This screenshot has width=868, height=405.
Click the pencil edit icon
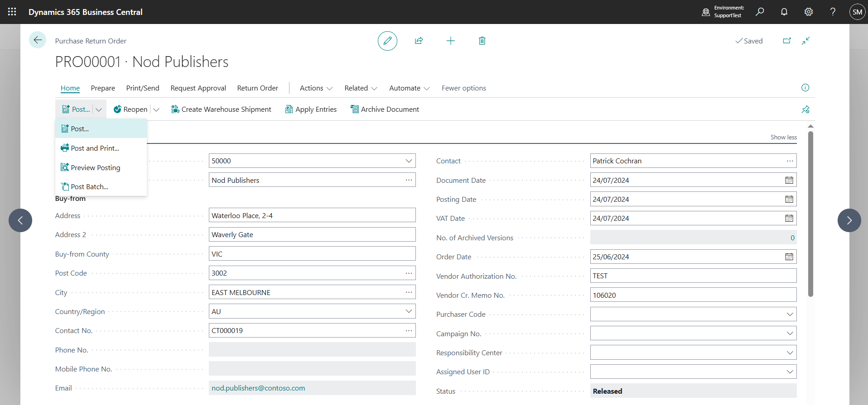387,41
